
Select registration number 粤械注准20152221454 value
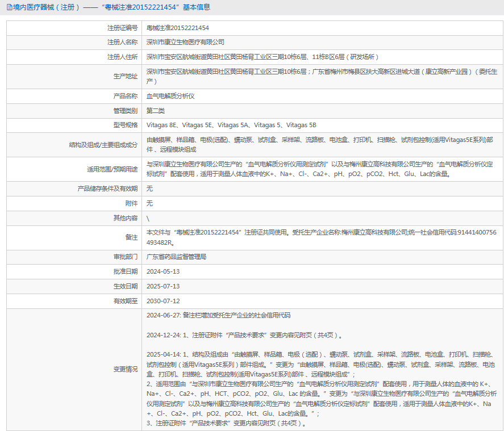tap(178, 28)
